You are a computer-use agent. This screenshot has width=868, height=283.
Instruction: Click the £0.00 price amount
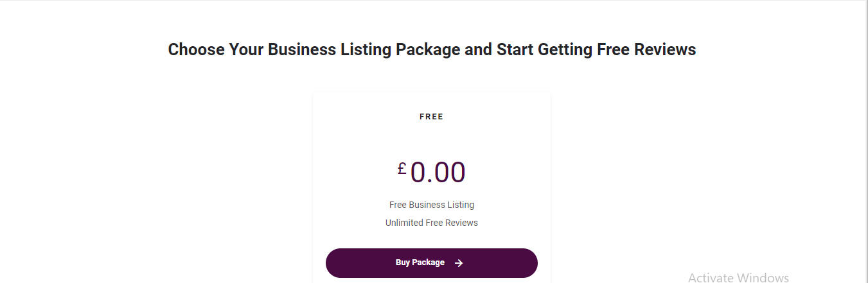point(438,173)
